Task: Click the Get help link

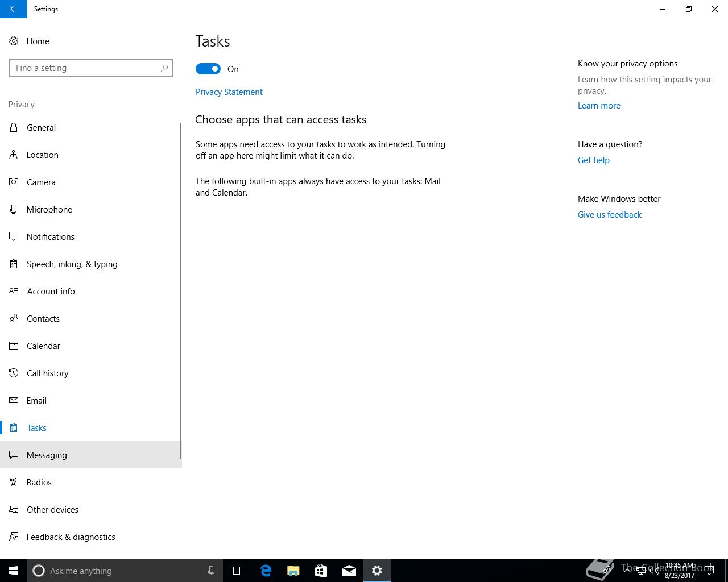Action: point(594,160)
